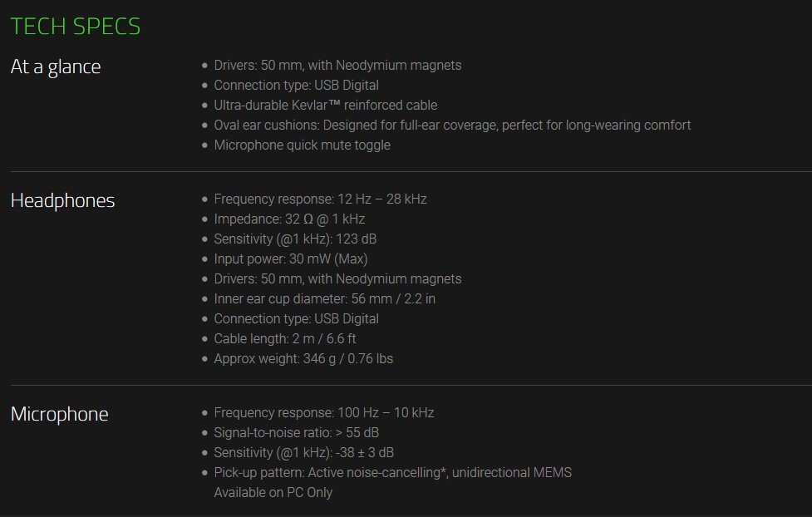Click Inner ear cup diameter spec line
The image size is (812, 517).
pos(325,299)
